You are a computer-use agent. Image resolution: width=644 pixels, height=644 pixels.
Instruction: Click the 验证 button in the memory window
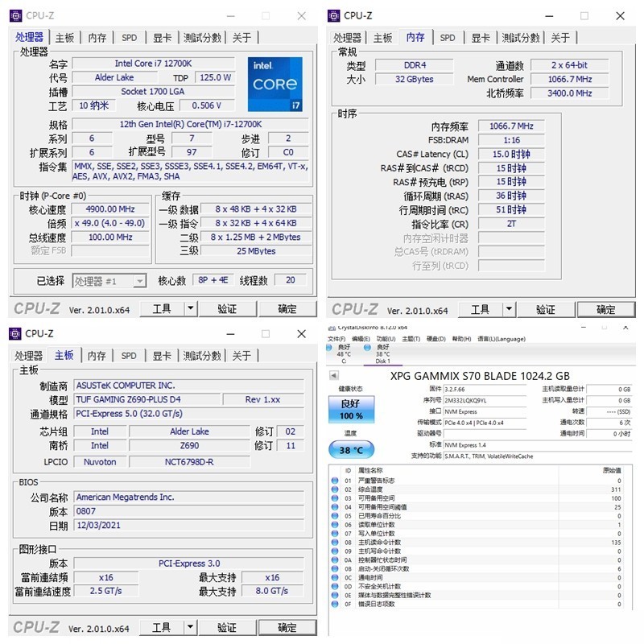pyautogui.click(x=547, y=308)
